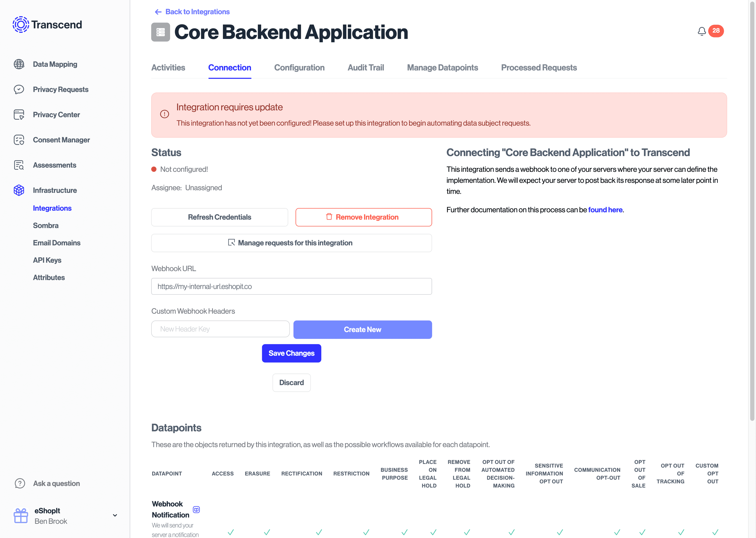Click the Rectification checkmark for Webhook Notification
This screenshot has height=538, width=756.
[319, 532]
